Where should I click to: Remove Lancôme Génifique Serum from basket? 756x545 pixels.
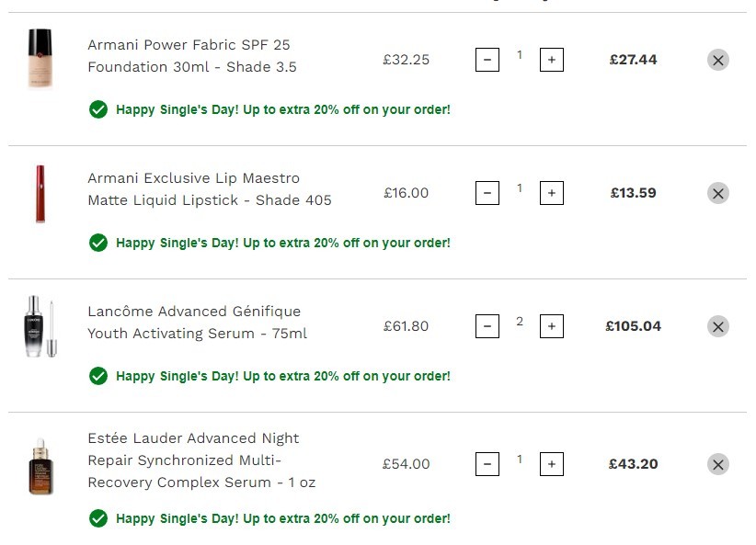718,326
